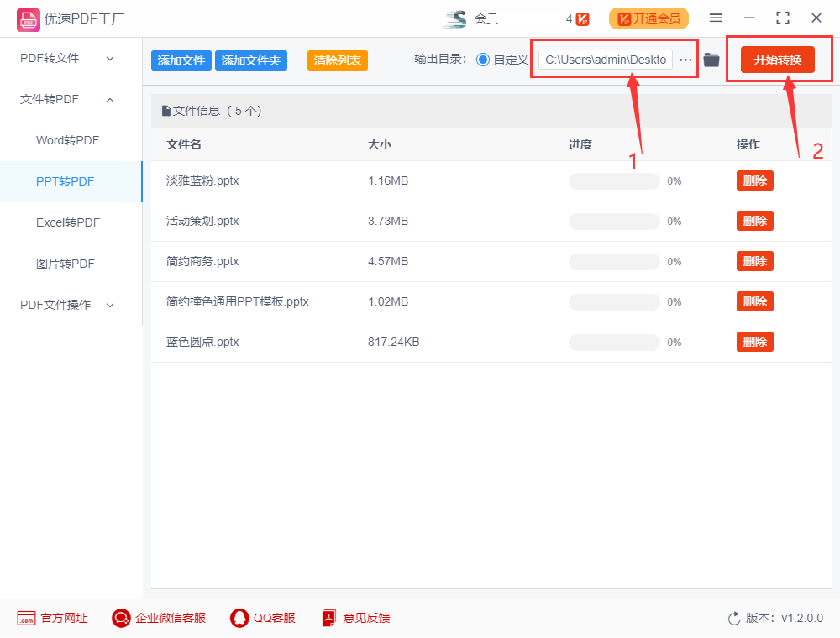Image resolution: width=840 pixels, height=638 pixels.
Task: Open 企业微信客服 customer service
Action: [120, 618]
